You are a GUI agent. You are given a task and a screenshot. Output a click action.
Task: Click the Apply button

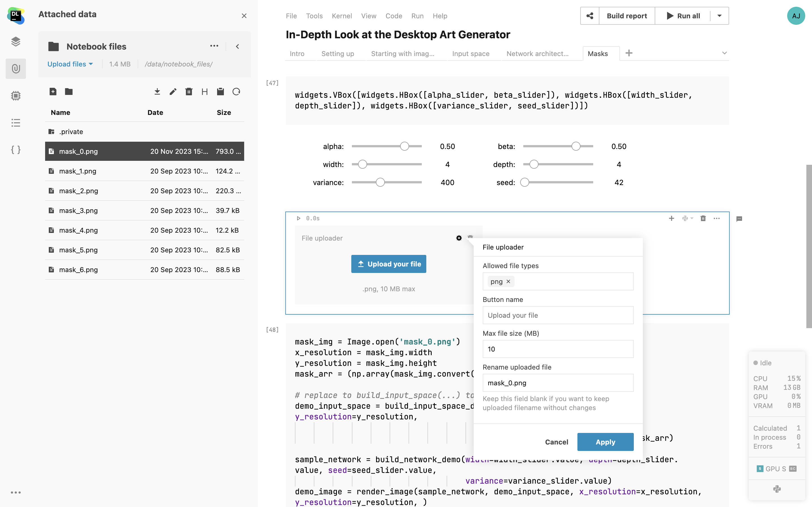tap(605, 442)
